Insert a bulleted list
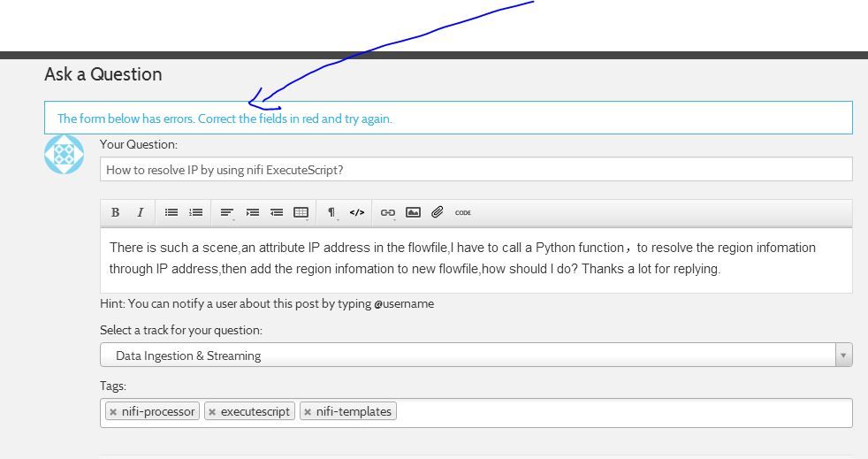Image resolution: width=868 pixels, height=459 pixels. (171, 212)
